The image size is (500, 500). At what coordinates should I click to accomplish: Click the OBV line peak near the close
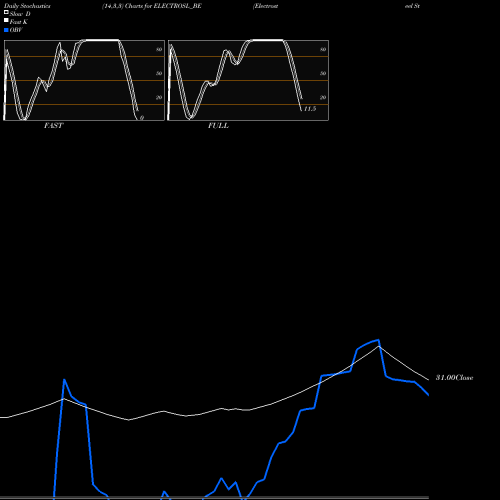378,340
